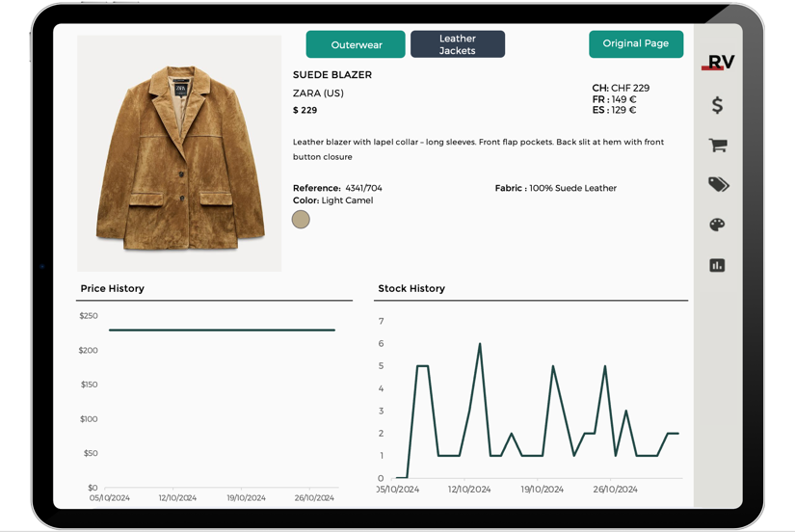Image resolution: width=795 pixels, height=532 pixels.
Task: Click 26/10/2024 on Price History axis
Action: 314,498
